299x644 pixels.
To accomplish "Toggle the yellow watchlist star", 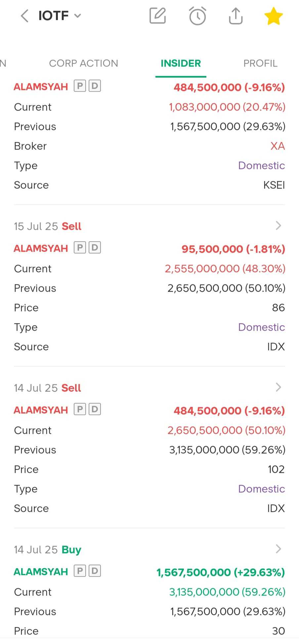I will pyautogui.click(x=274, y=16).
